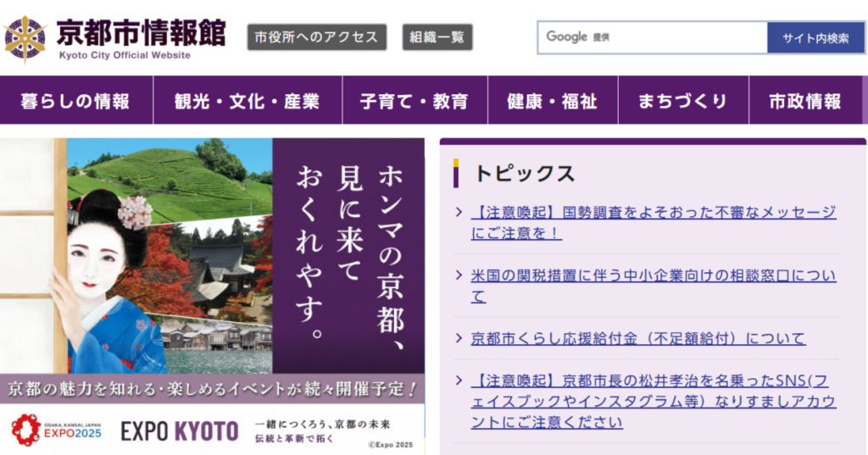Click the Kyoto City emblem logo
The height and width of the screenshot is (455, 868).
click(25, 38)
